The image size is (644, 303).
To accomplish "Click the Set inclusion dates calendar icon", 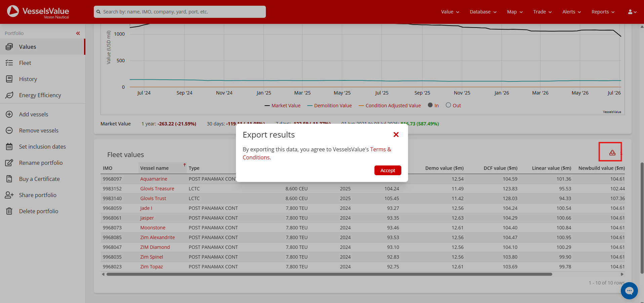I will [x=9, y=147].
